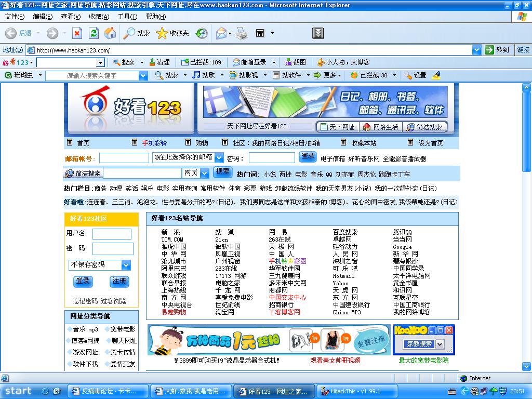The width and height of the screenshot is (532, 399).
Task: Open the 帮助(H) menu
Action: 156,16
